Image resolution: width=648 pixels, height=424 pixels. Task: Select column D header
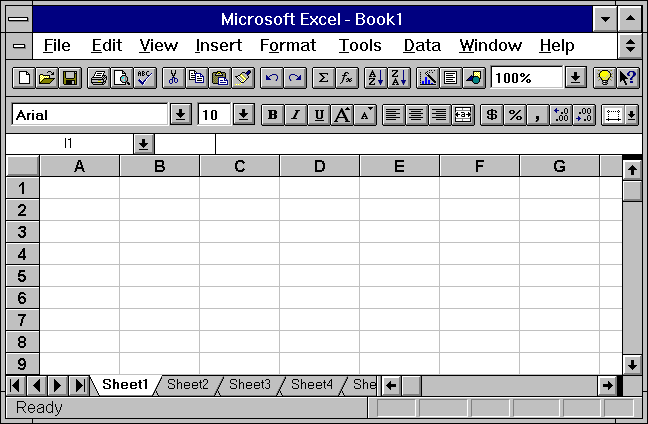pos(319,166)
